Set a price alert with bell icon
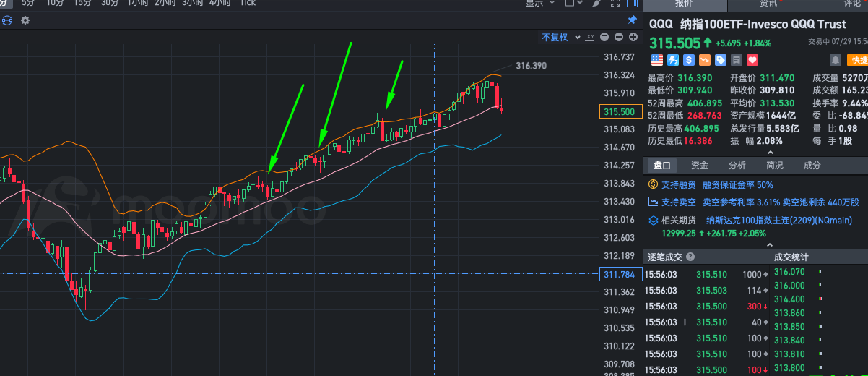Screen dimensions: 868x376 click(x=836, y=60)
